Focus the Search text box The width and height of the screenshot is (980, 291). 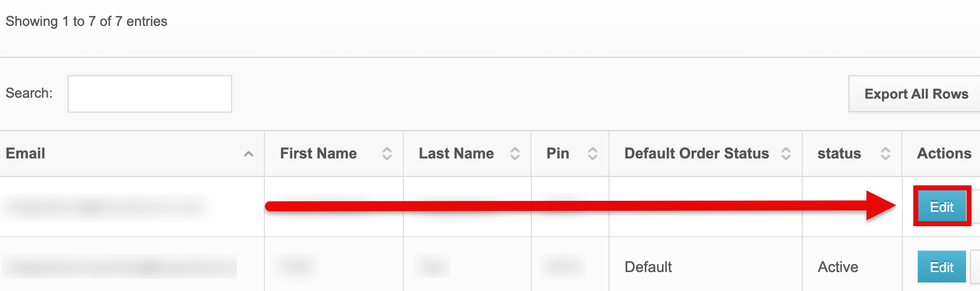(x=150, y=94)
